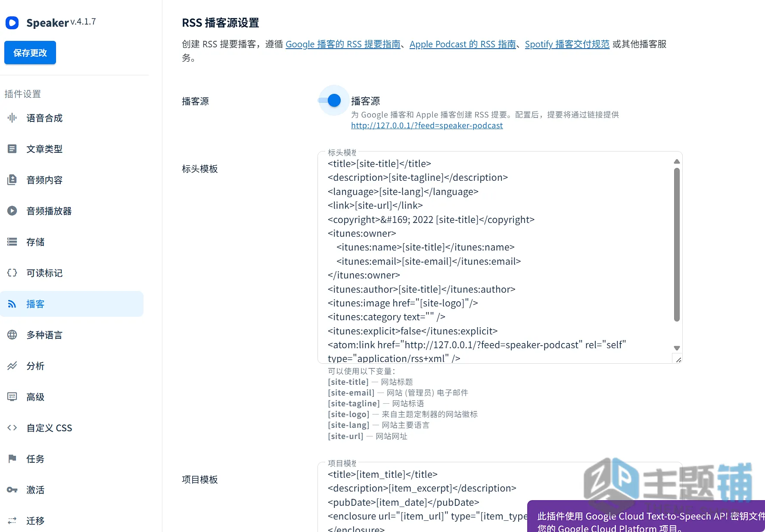
Task: Click the 文章类型 document icon
Action: click(12, 149)
